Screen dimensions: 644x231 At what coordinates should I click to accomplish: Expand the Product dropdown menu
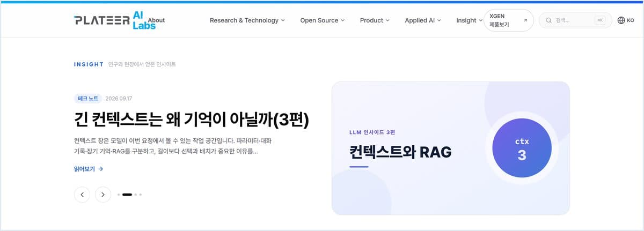[375, 20]
